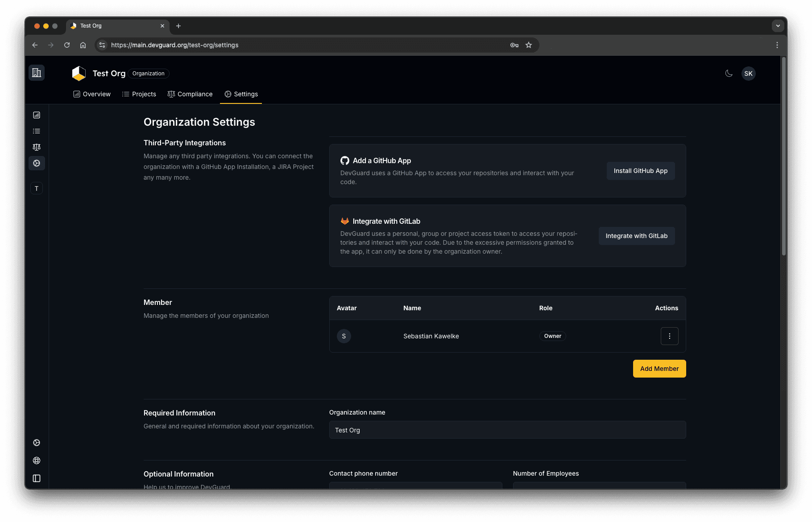
Task: Go to the Compliance tab
Action: pyautogui.click(x=190, y=94)
